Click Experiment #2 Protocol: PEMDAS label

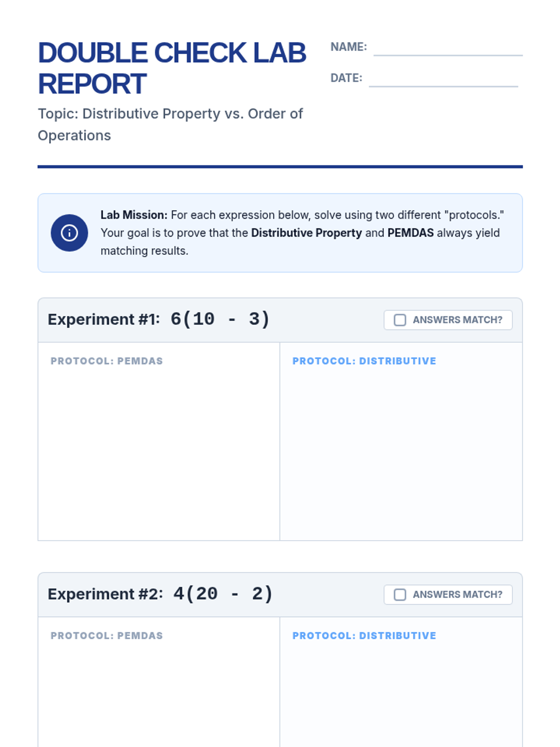pos(107,635)
